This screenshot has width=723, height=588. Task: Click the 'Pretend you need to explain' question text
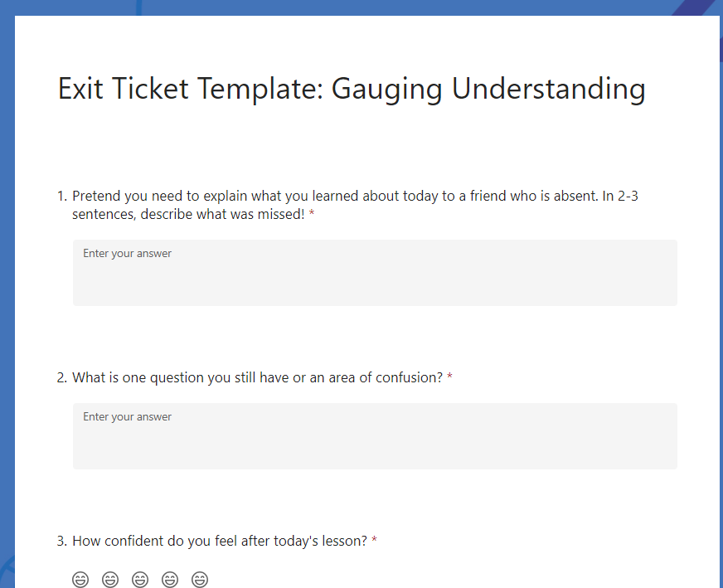(355, 205)
